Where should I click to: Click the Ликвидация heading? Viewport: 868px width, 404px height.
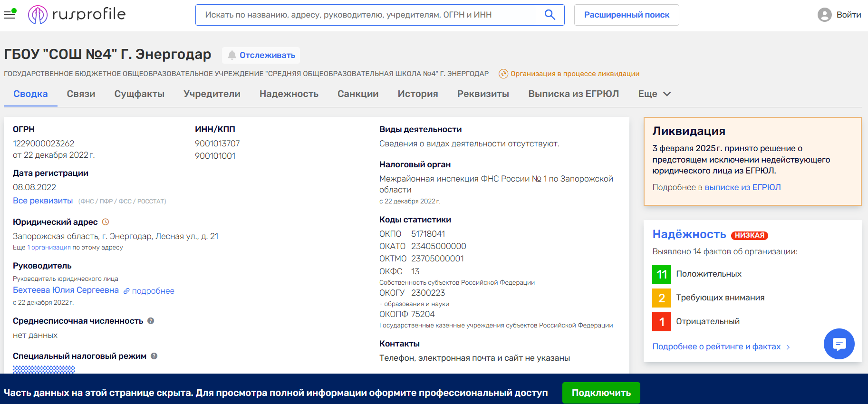click(x=689, y=131)
